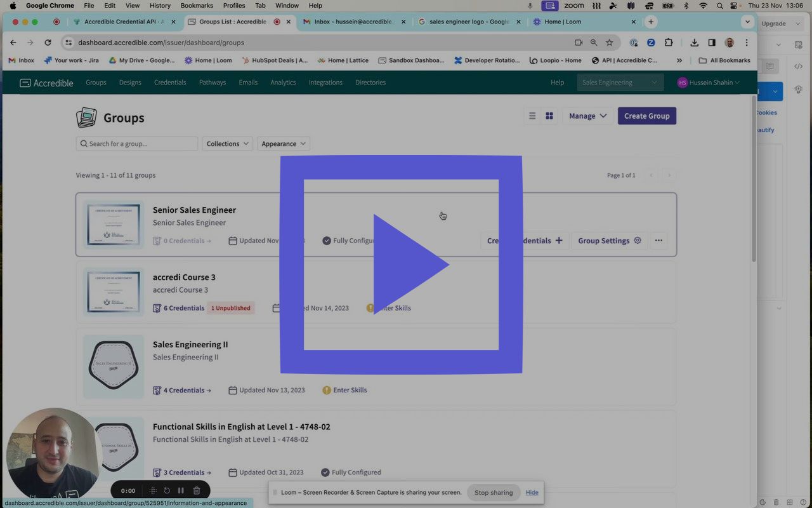Image resolution: width=812 pixels, height=508 pixels.
Task: Click the 1 Unpublished badge
Action: tap(231, 308)
